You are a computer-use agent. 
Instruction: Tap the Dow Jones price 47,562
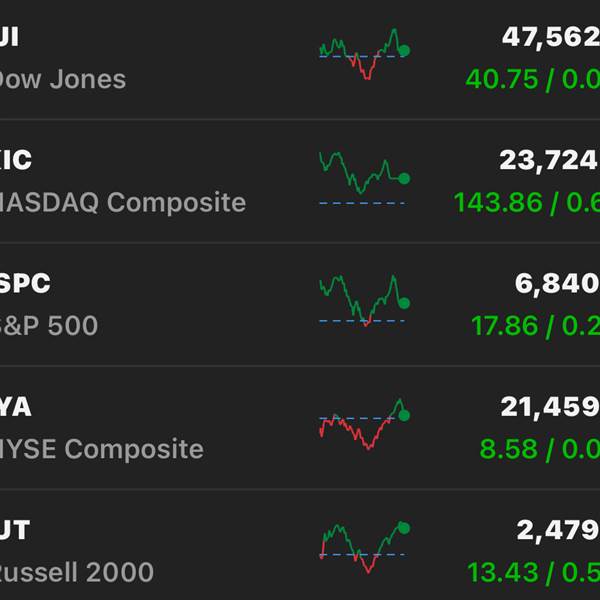[550, 37]
